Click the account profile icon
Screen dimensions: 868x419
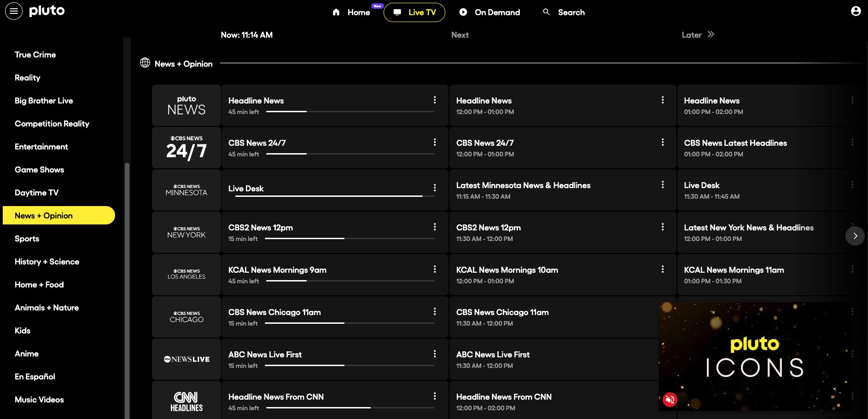tap(855, 11)
